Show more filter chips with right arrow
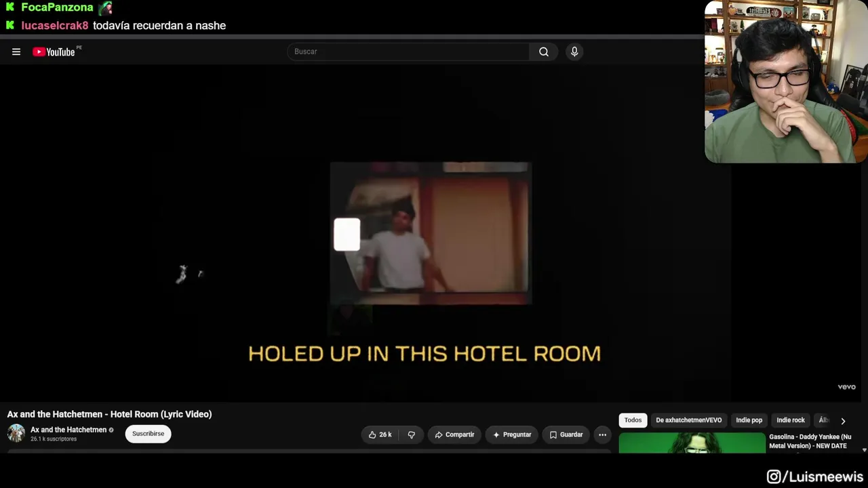The height and width of the screenshot is (488, 868). coord(843,421)
